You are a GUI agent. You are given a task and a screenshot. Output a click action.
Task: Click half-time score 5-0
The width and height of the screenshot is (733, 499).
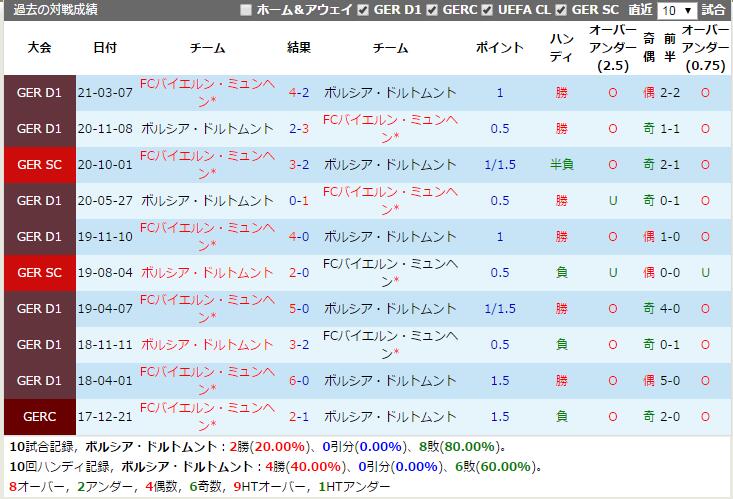pyautogui.click(x=670, y=381)
